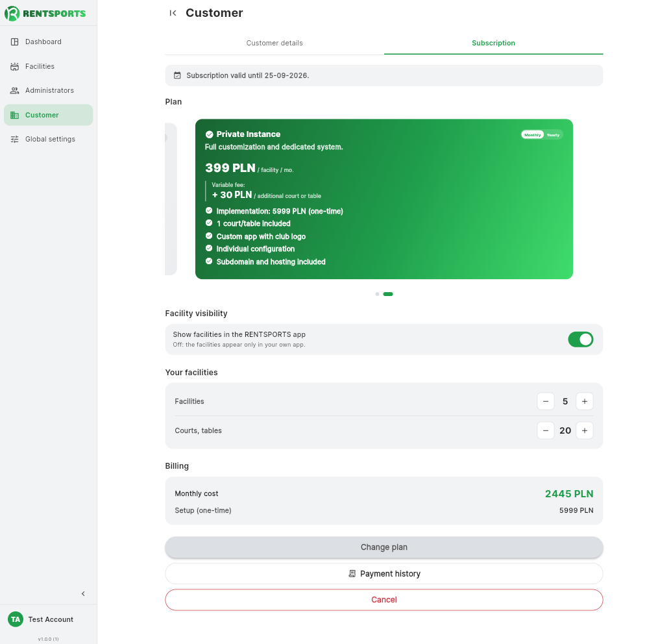Click the 2445 PLN monthly cost
Screen dimensions: 671x644
click(569, 493)
